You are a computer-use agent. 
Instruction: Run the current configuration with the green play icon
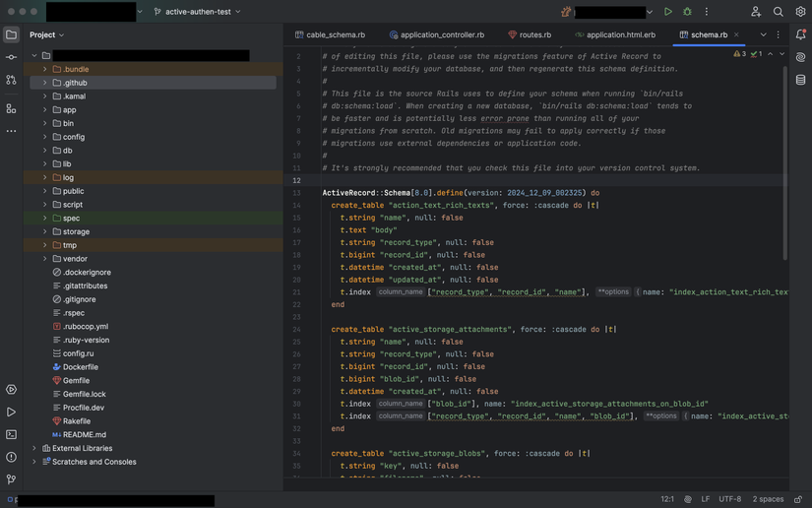tap(668, 12)
